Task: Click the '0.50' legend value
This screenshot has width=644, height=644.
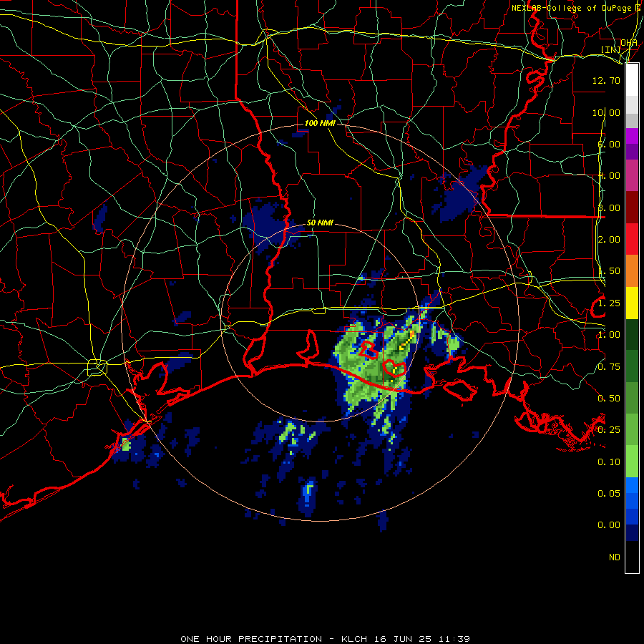Action: 609,399
